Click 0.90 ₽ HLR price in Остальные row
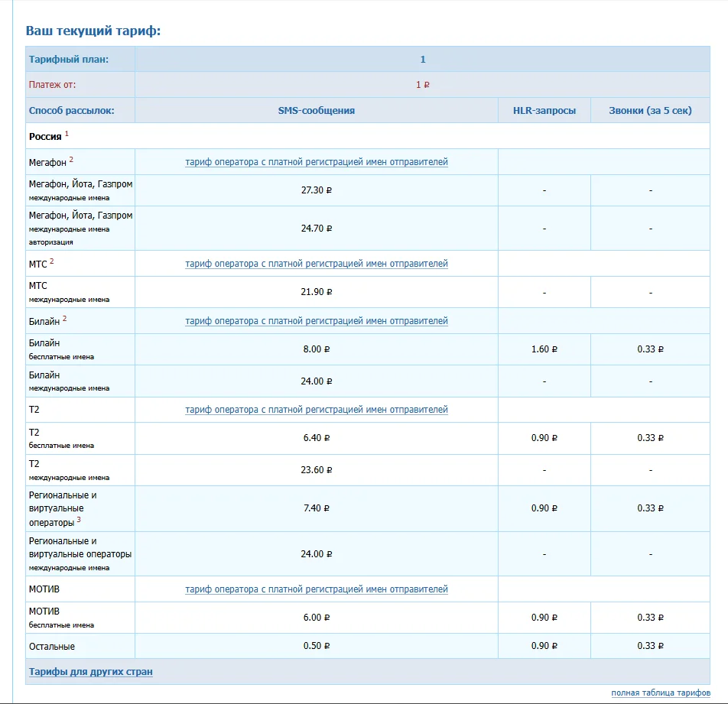 coord(544,646)
